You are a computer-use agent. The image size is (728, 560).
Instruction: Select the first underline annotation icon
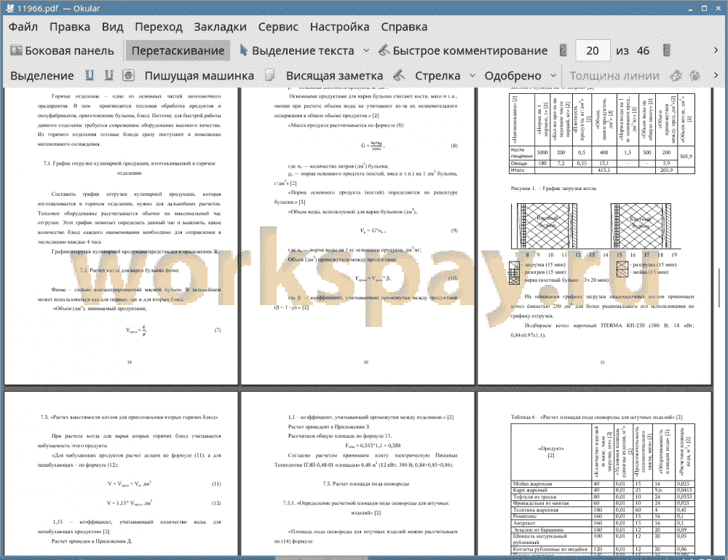(x=90, y=75)
